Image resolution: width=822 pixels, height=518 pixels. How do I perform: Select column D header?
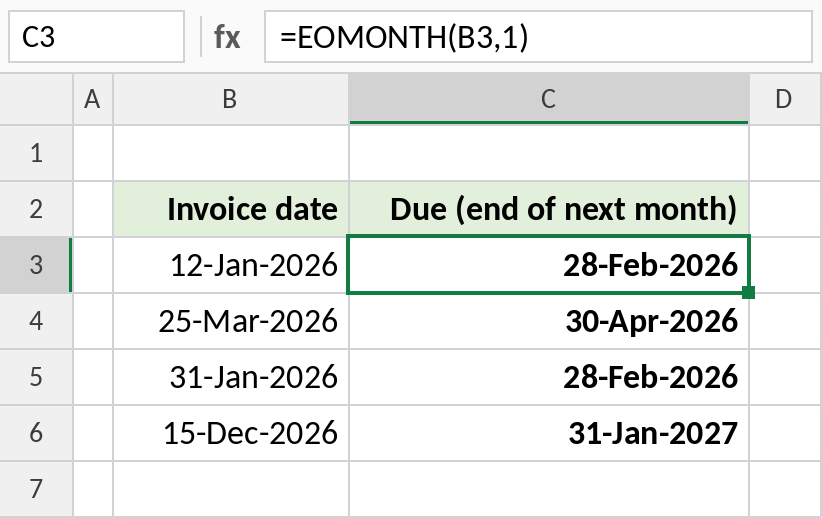785,99
